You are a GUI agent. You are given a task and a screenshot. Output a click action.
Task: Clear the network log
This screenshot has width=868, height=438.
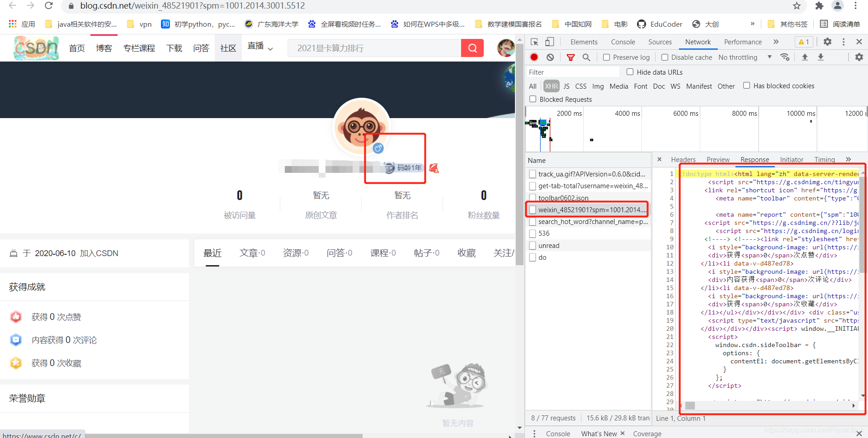pyautogui.click(x=550, y=57)
